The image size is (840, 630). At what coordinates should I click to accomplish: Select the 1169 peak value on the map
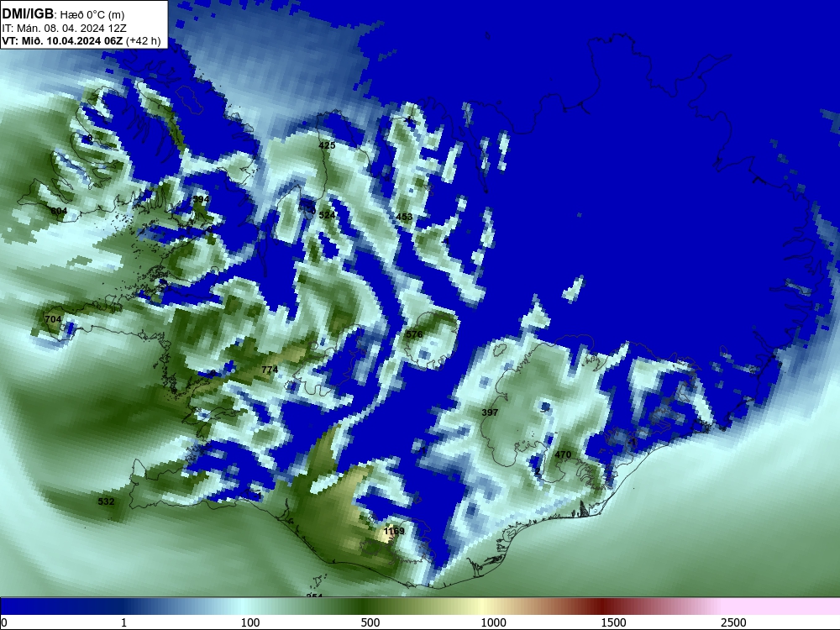tap(394, 531)
